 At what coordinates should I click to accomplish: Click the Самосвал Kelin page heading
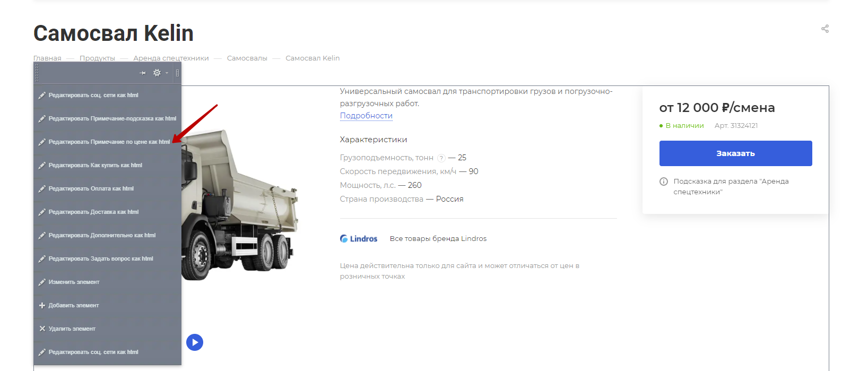coord(114,33)
